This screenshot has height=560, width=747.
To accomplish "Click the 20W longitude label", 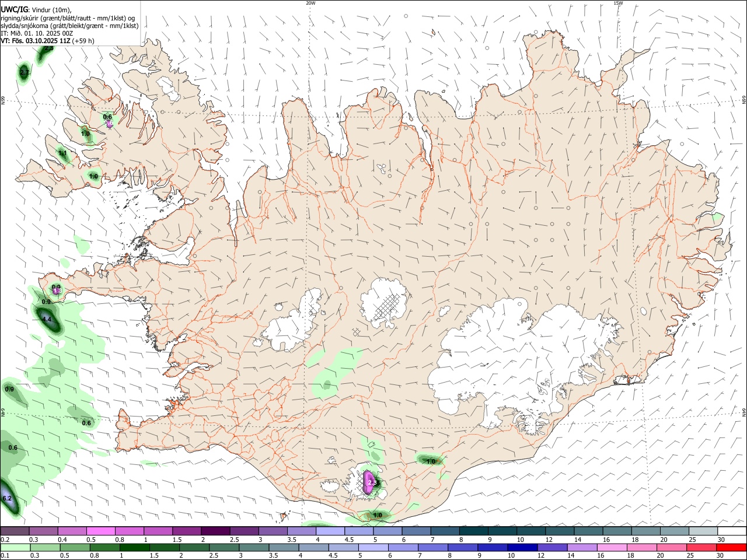I will point(310,3).
